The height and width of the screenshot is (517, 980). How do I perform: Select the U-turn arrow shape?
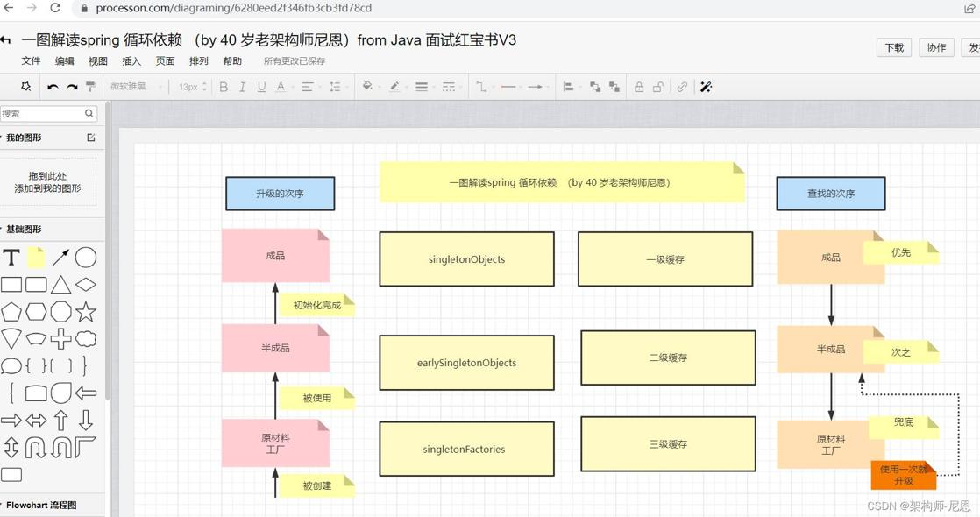coord(36,447)
